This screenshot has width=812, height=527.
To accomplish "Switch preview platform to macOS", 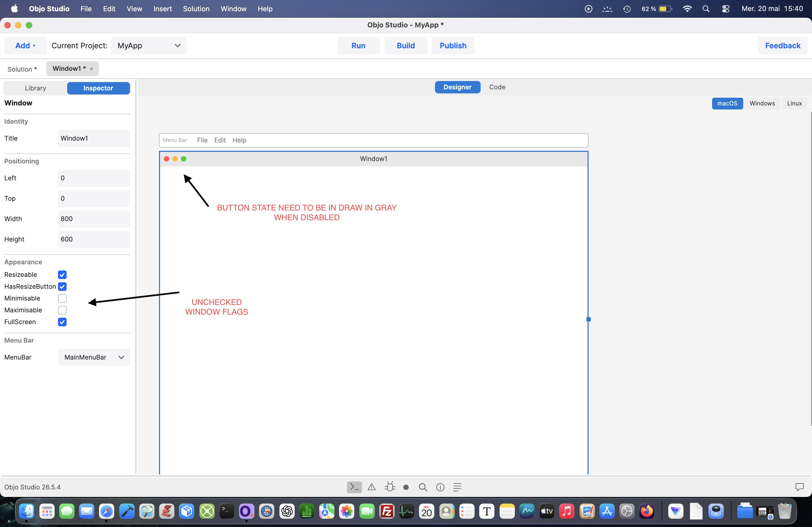I will 727,104.
